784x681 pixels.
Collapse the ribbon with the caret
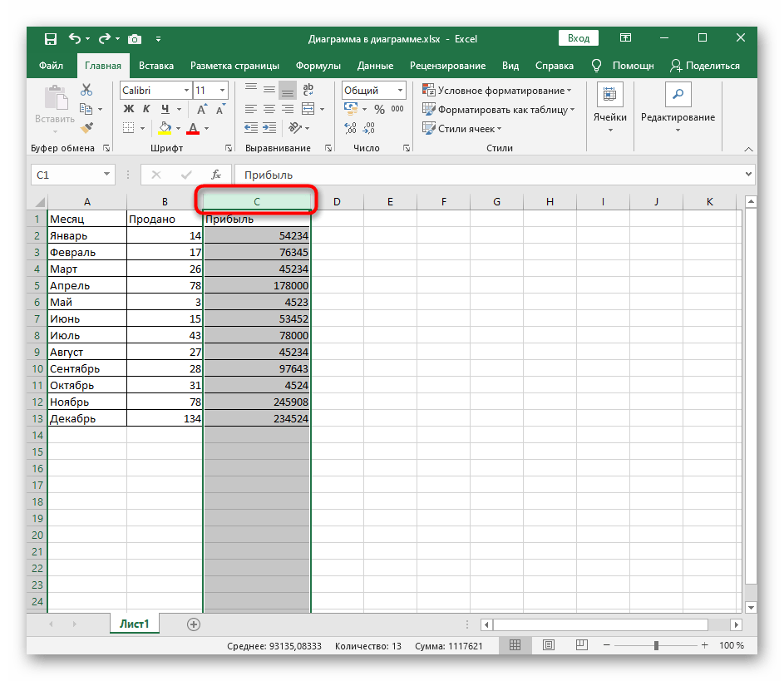click(x=748, y=149)
